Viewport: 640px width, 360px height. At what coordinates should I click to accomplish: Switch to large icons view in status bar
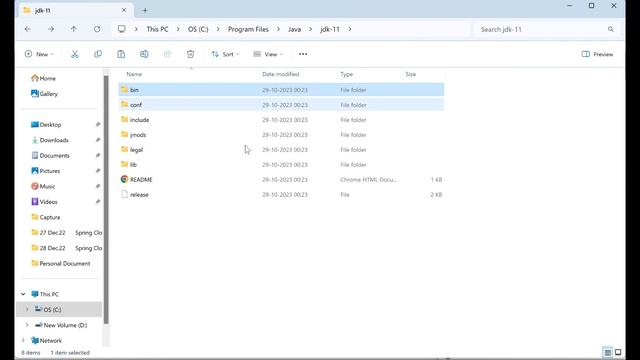pos(618,352)
